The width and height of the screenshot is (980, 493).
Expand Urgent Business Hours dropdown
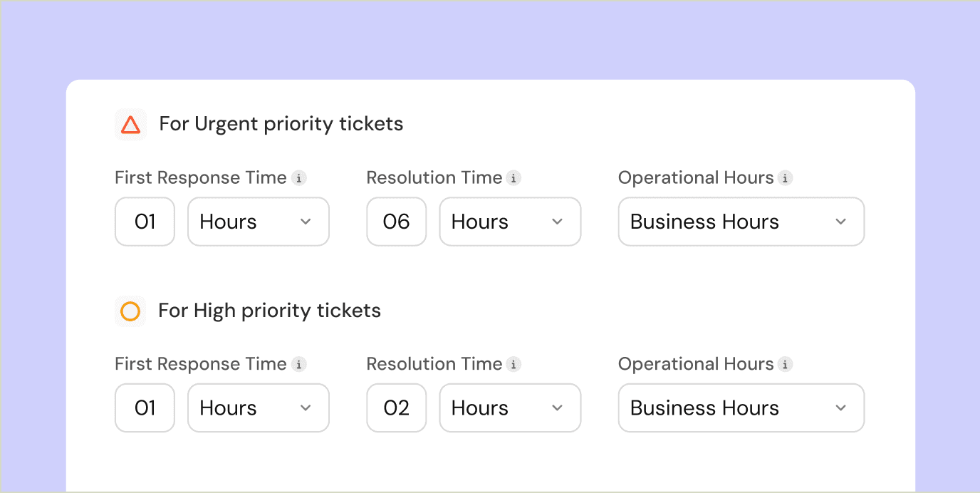(x=741, y=222)
